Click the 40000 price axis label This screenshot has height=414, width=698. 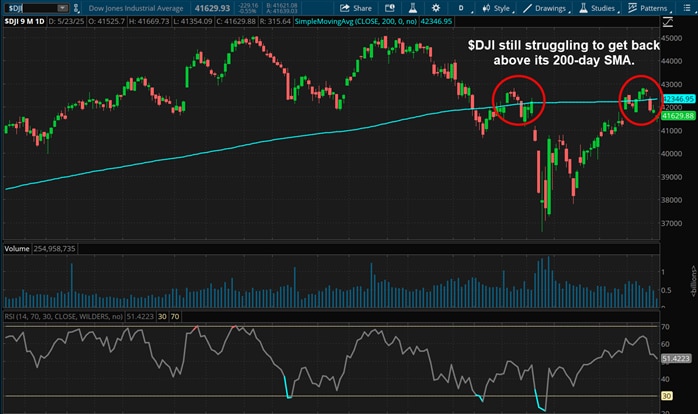pos(671,154)
